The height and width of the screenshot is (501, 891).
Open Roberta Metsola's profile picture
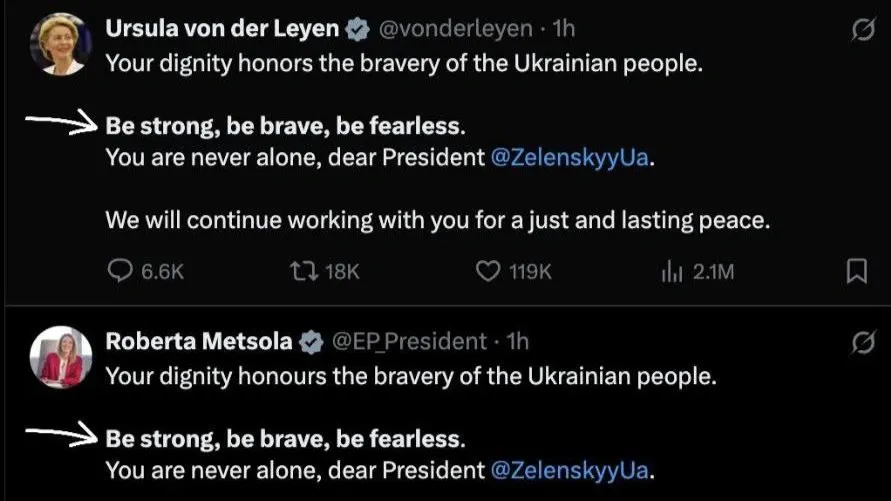pyautogui.click(x=61, y=356)
